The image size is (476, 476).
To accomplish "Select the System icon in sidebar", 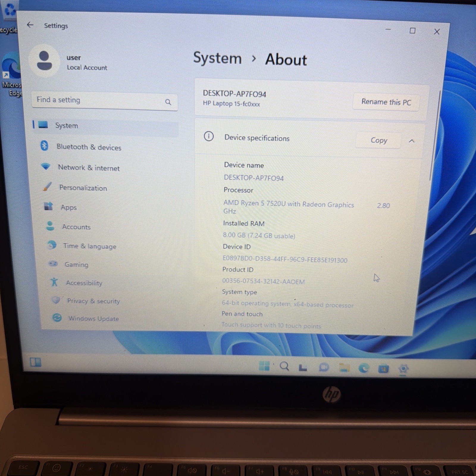I will click(x=43, y=125).
